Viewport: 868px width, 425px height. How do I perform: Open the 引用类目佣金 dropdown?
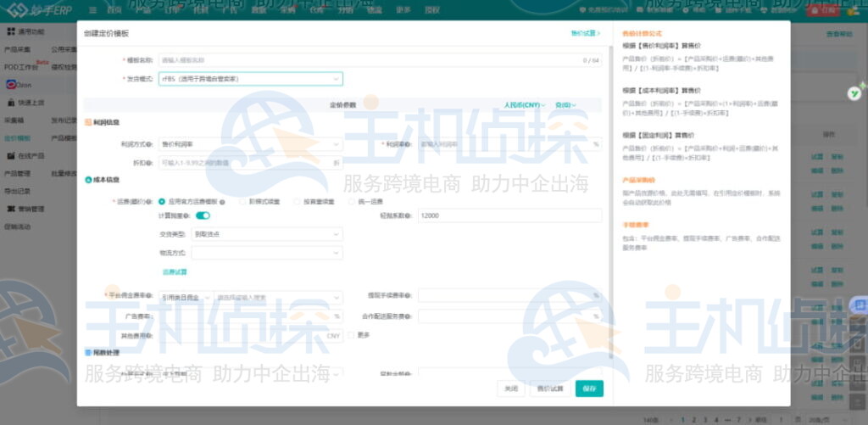(186, 298)
